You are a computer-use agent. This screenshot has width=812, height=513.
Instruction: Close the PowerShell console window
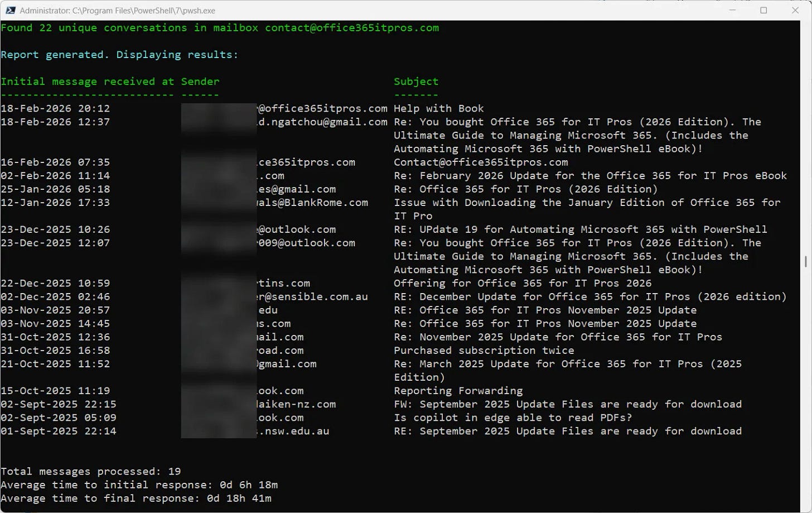795,10
